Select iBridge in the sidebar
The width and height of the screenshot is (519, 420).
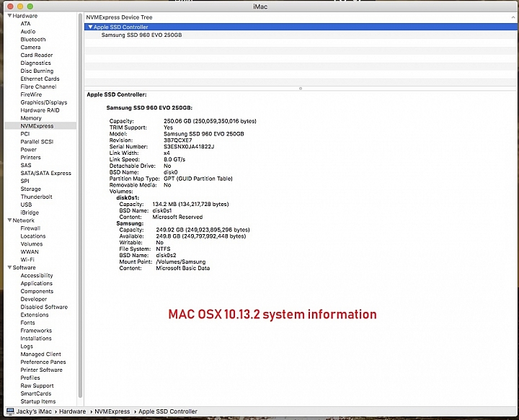point(30,213)
